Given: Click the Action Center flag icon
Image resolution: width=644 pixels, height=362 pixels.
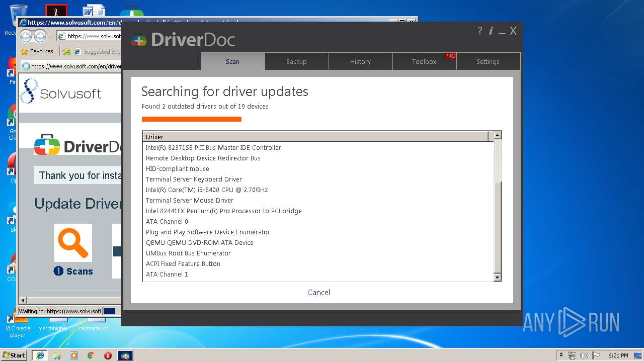Looking at the screenshot, I should [x=596, y=355].
